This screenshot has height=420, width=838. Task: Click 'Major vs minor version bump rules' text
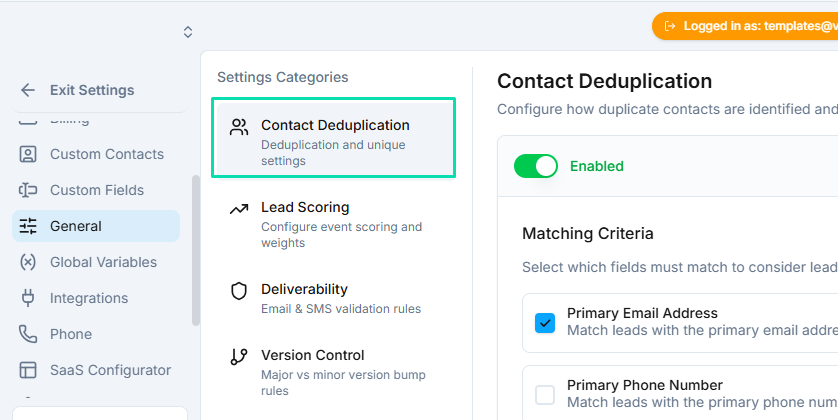343,383
